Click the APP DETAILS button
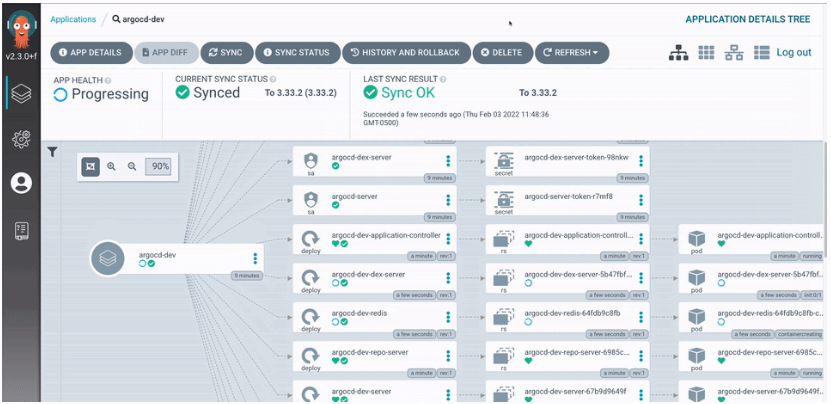The image size is (831, 404). click(91, 52)
